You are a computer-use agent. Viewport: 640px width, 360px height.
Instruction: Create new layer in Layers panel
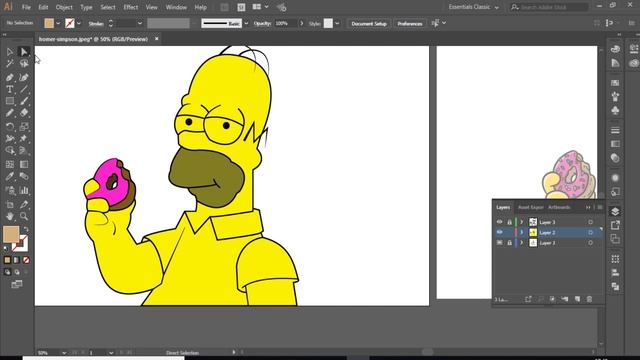(x=577, y=299)
